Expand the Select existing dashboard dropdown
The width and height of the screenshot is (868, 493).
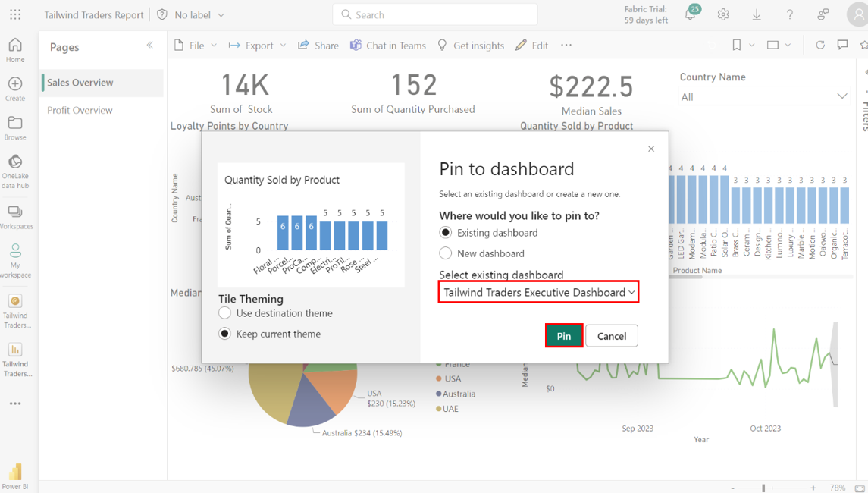(538, 292)
